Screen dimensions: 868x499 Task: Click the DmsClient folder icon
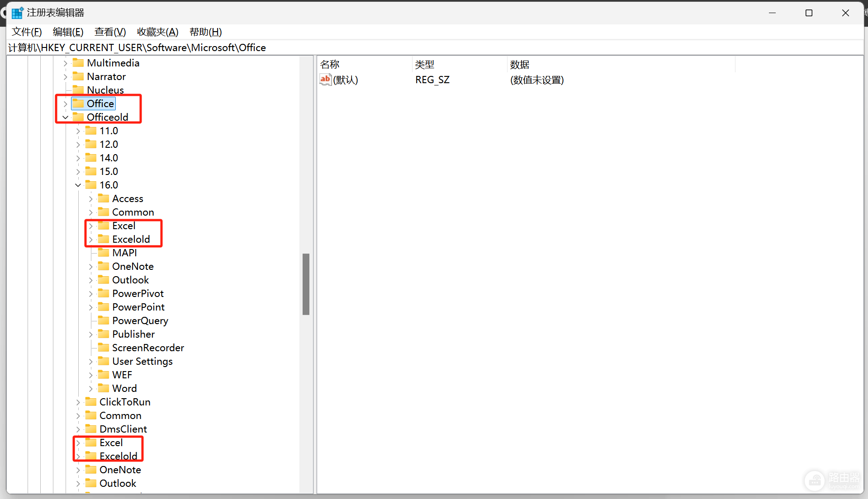pyautogui.click(x=91, y=428)
